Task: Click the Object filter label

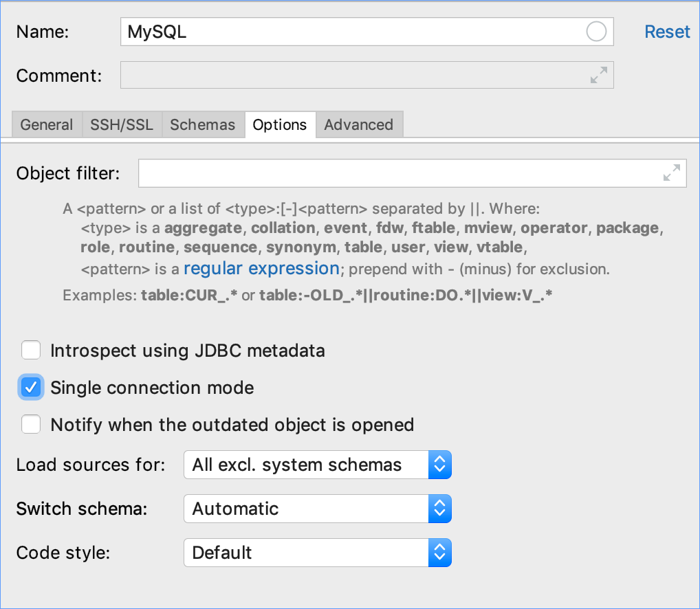Action: point(68,173)
